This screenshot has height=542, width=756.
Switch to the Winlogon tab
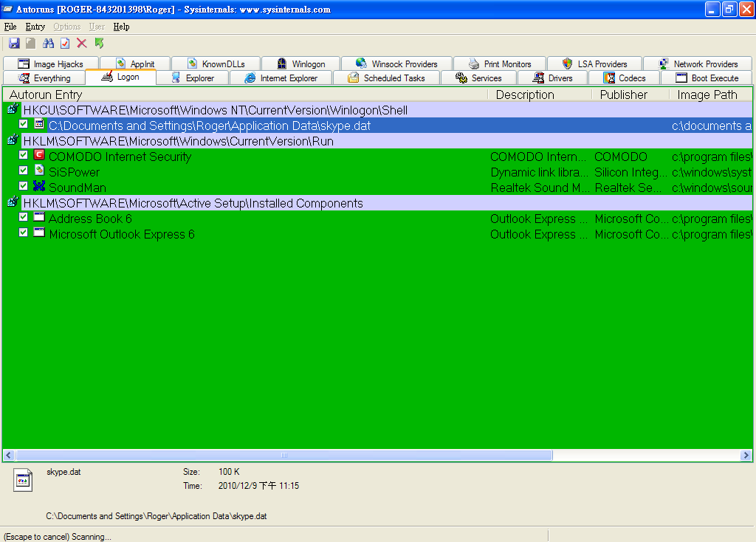tap(301, 64)
